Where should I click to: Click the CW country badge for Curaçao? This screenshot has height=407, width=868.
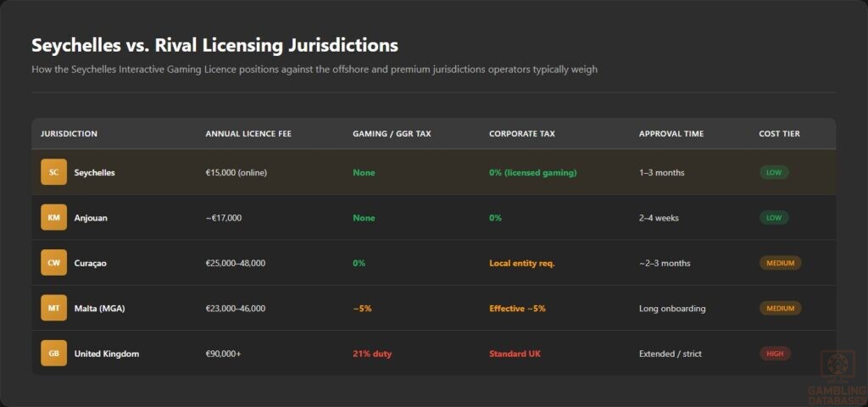coord(53,263)
